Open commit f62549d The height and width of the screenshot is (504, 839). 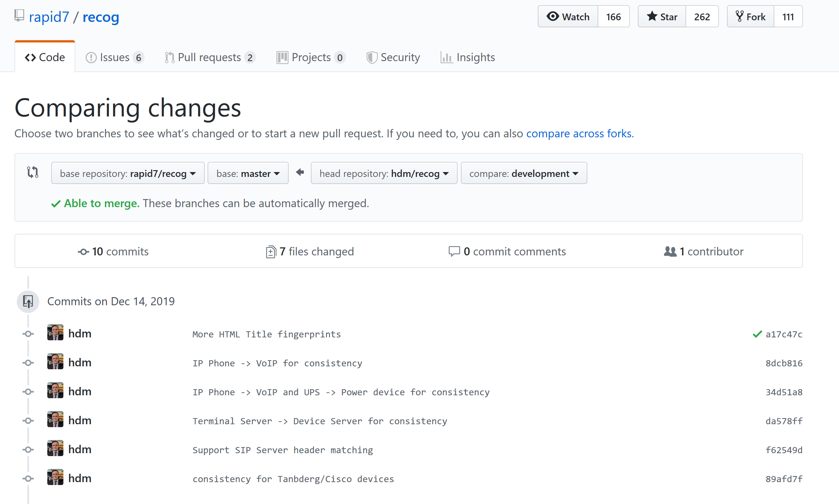(784, 450)
